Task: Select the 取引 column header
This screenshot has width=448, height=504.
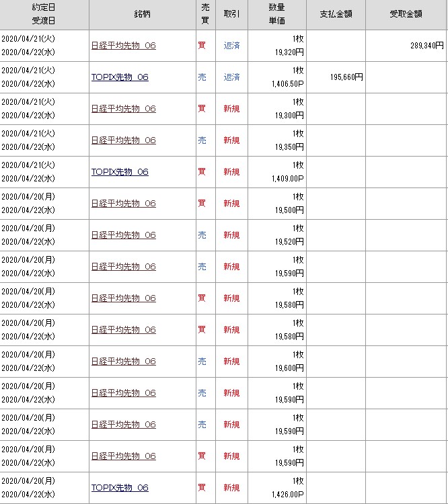Action: click(x=232, y=15)
